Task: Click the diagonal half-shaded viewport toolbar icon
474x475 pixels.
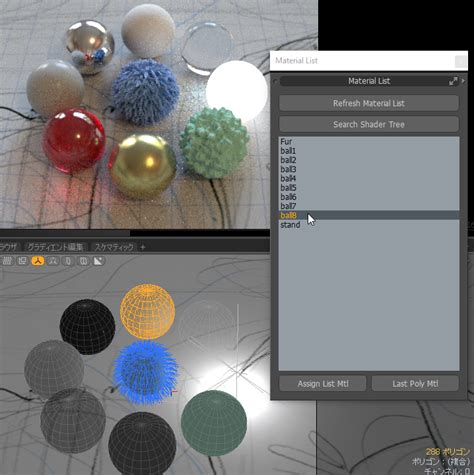Action: (x=98, y=261)
